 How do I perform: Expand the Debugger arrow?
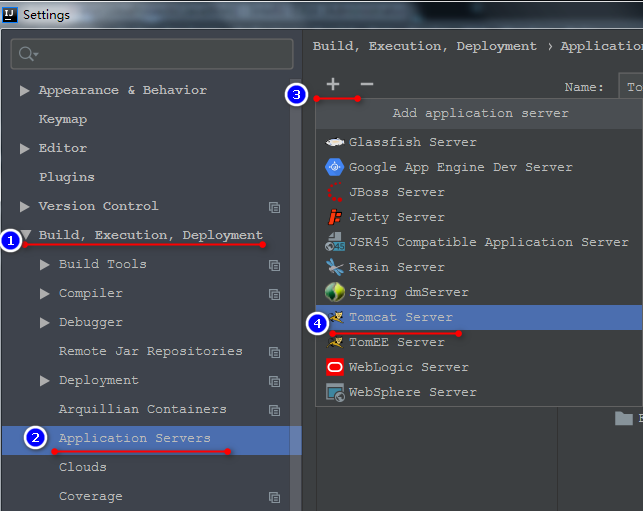tap(45, 323)
